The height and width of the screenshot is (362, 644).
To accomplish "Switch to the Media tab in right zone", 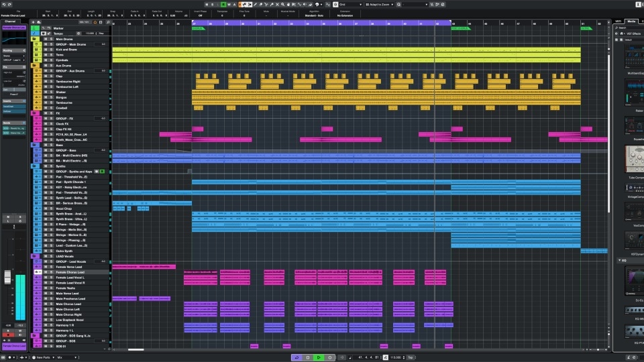I will [631, 21].
